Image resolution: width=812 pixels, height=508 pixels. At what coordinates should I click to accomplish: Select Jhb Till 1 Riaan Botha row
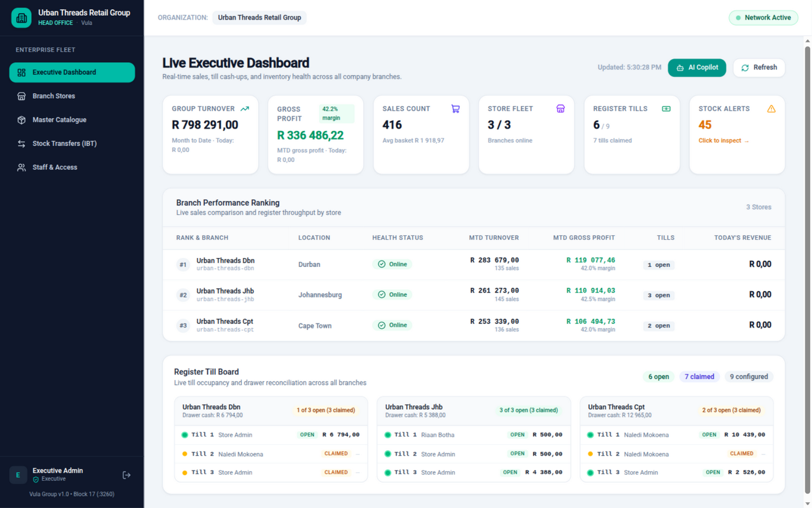474,435
